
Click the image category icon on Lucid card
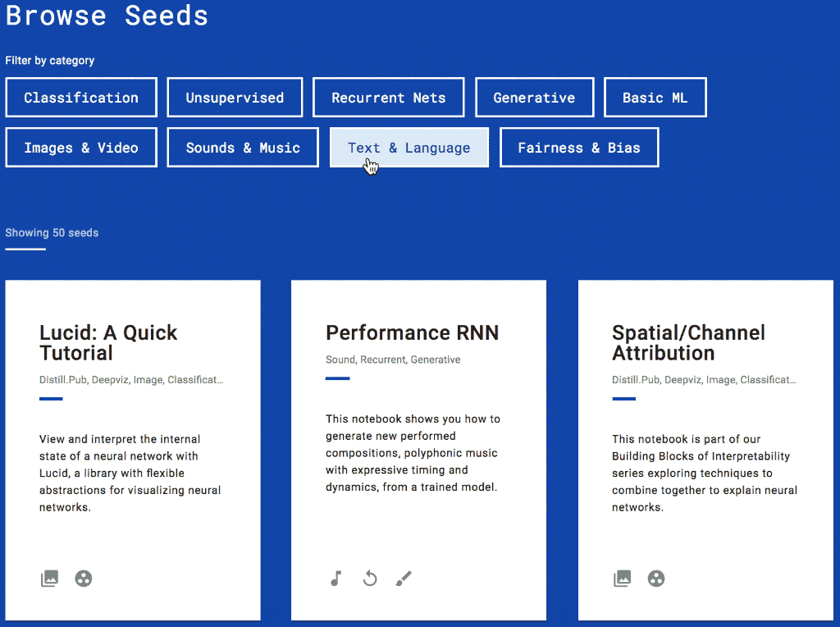tap(49, 579)
